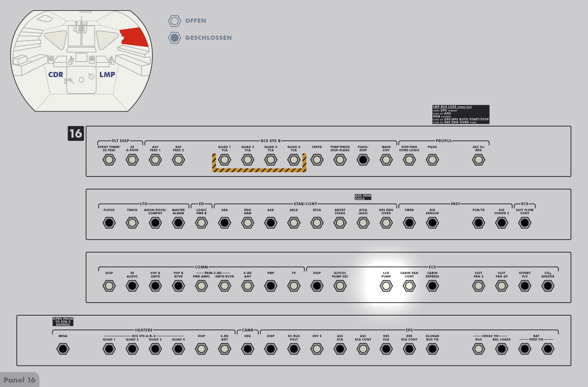The height and width of the screenshot is (387, 588).
Task: Click the OFFEN legend symbol
Action: tap(175, 21)
